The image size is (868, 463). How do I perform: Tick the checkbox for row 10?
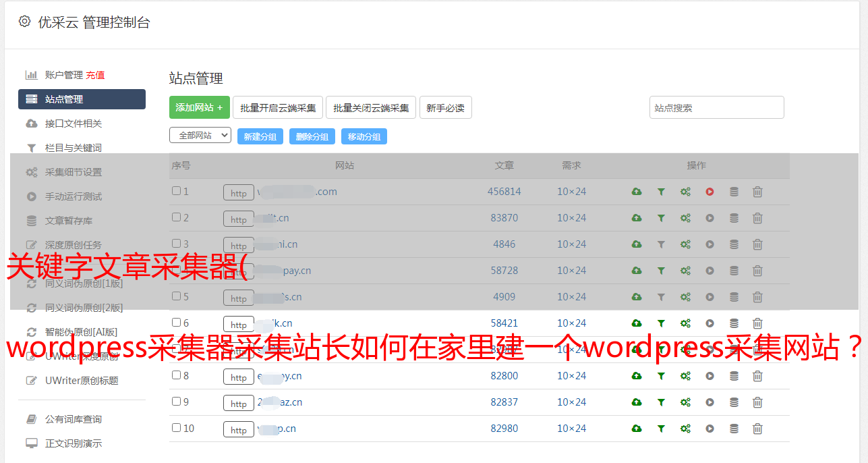click(176, 428)
